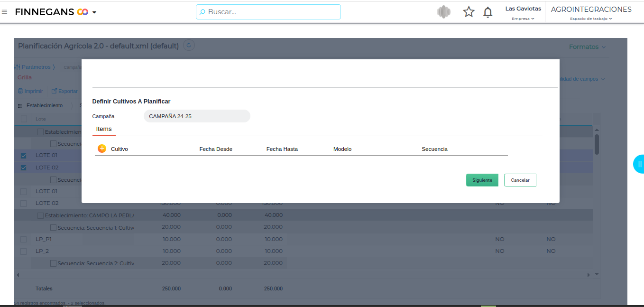Click the favorites star icon

coord(469,12)
